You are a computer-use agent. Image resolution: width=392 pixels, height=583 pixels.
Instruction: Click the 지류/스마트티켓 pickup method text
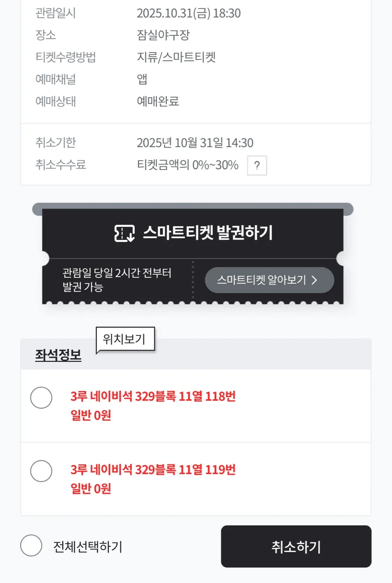(x=176, y=57)
